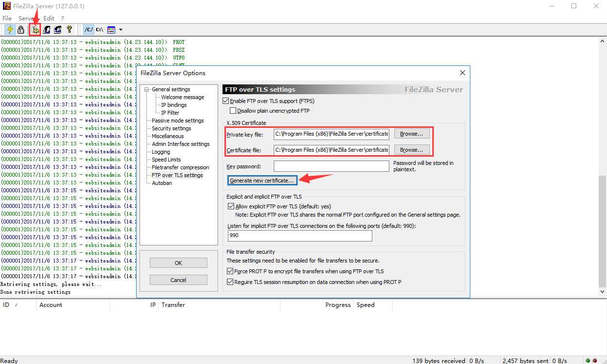Open the File menu

7,18
